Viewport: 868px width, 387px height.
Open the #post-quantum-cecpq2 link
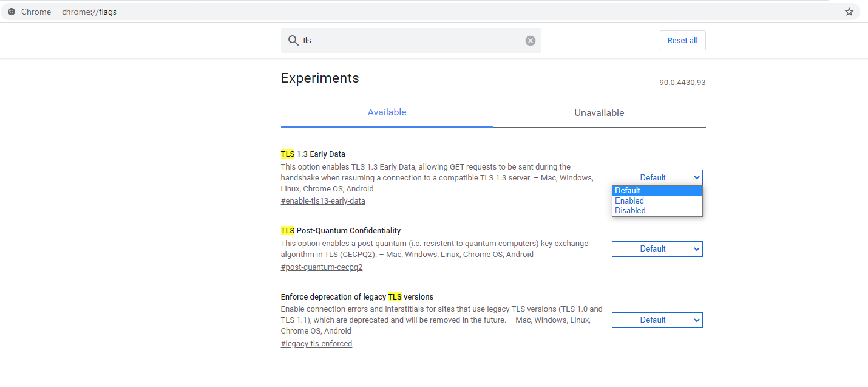[x=322, y=267]
